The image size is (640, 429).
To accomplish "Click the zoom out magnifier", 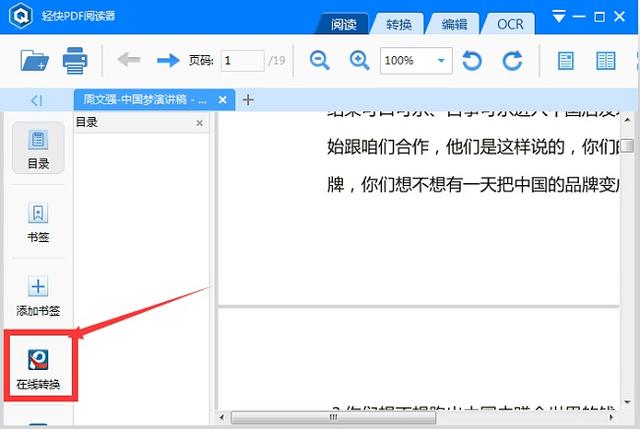I will 320,61.
